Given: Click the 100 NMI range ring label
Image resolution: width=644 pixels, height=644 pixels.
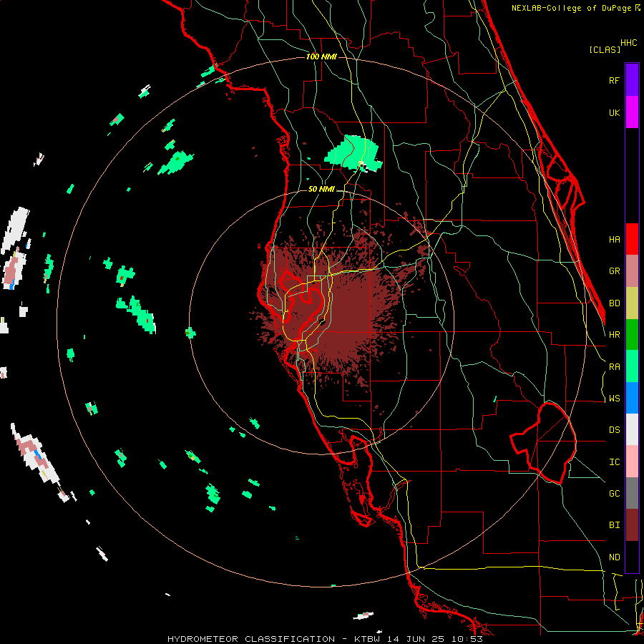Looking at the screenshot, I should tap(321, 57).
